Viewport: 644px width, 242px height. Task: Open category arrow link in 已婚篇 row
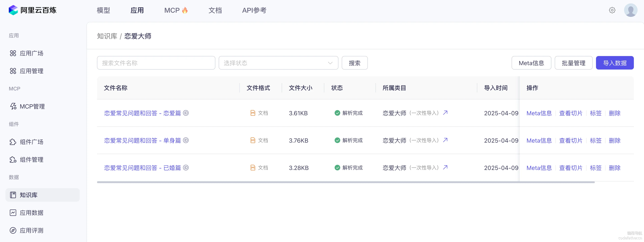coord(445,167)
